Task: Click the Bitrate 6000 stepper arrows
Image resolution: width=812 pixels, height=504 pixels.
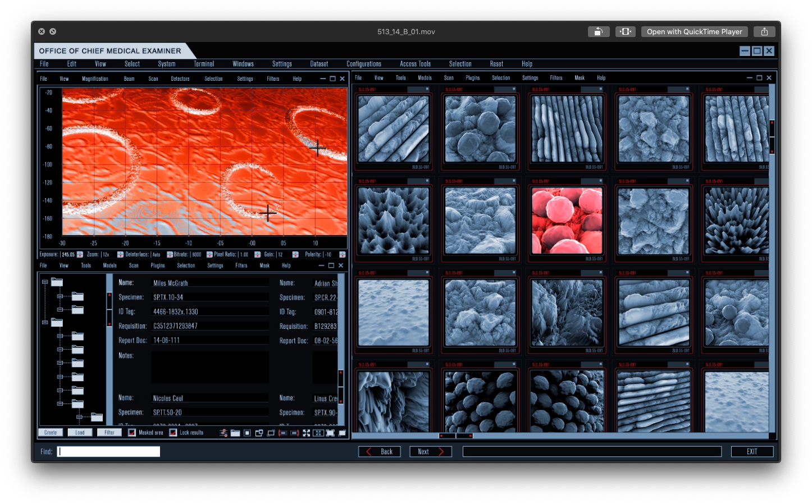Action: click(x=209, y=254)
